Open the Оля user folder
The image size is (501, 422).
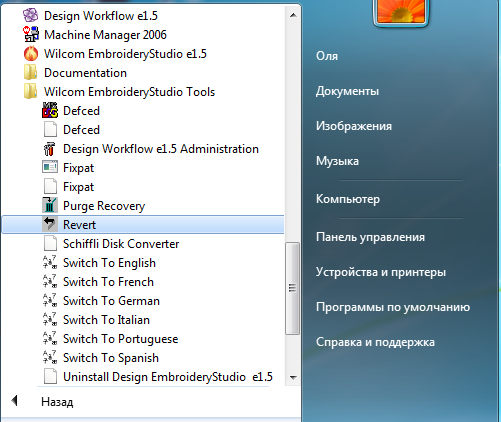coord(327,56)
